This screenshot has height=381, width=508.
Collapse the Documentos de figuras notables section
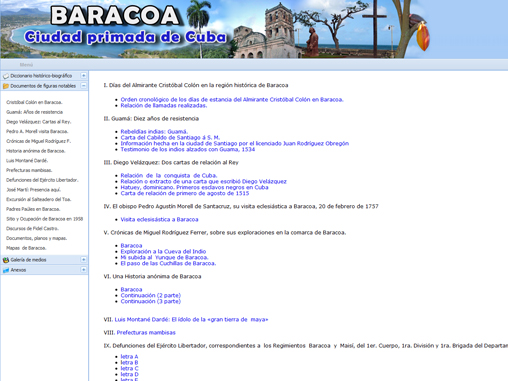83,86
